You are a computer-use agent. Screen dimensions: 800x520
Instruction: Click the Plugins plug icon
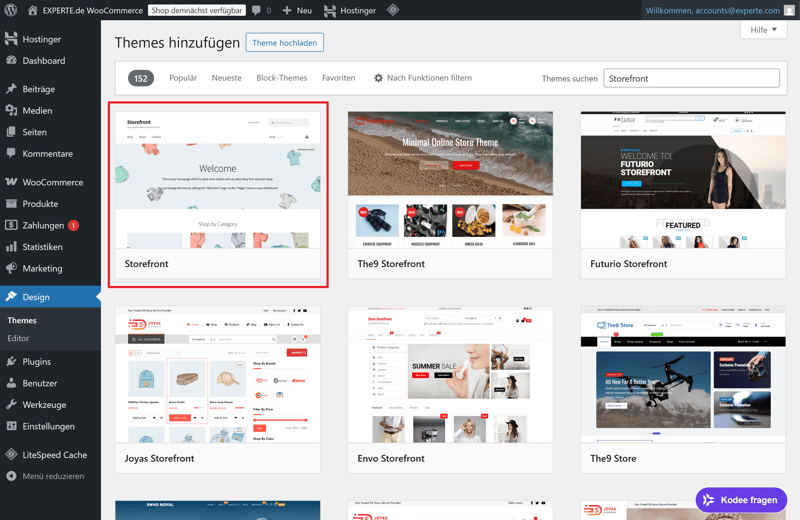tap(11, 361)
